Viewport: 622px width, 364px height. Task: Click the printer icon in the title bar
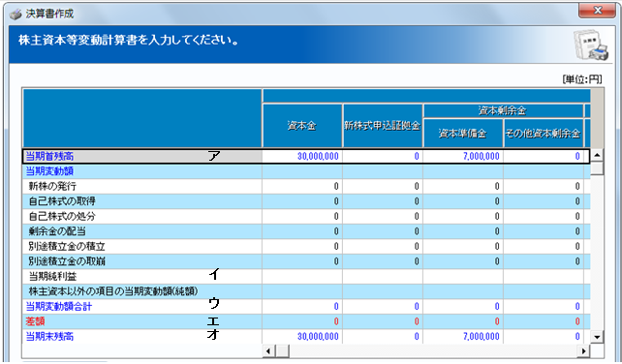pyautogui.click(x=16, y=15)
